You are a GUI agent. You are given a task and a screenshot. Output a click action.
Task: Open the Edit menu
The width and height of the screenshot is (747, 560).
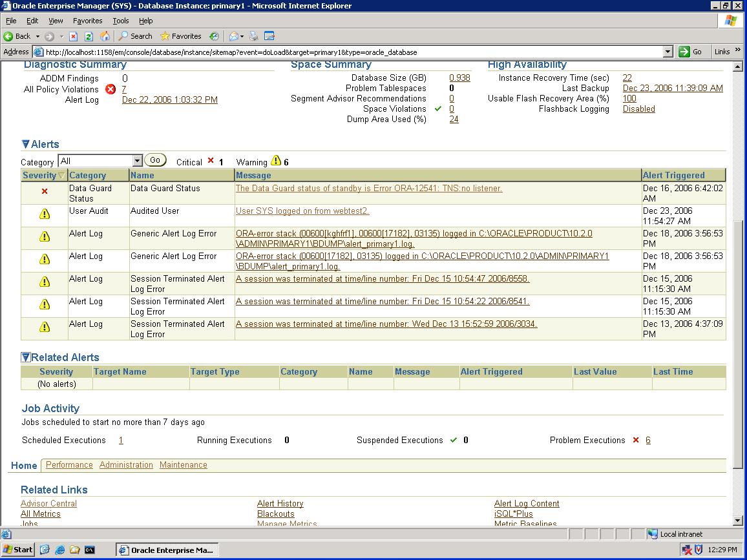32,21
